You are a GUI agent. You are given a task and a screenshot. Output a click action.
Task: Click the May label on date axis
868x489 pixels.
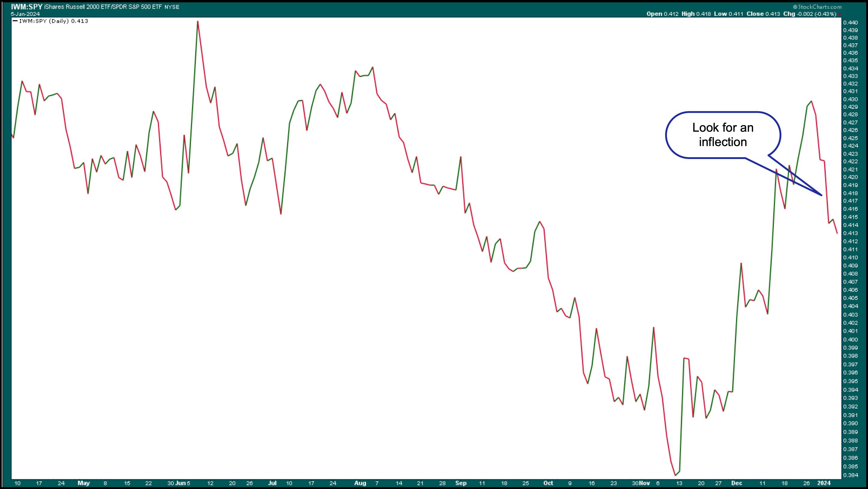point(83,483)
